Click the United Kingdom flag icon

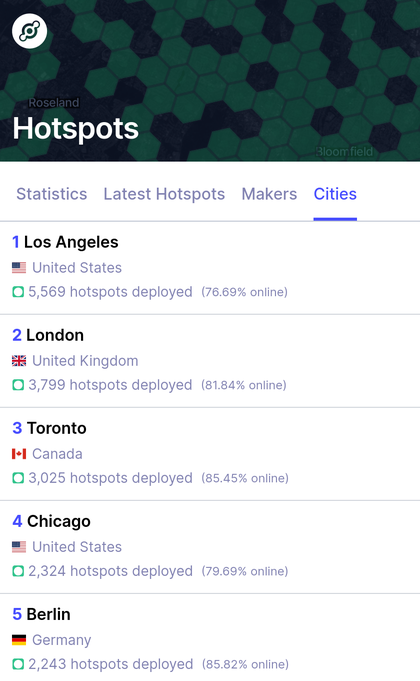click(19, 360)
